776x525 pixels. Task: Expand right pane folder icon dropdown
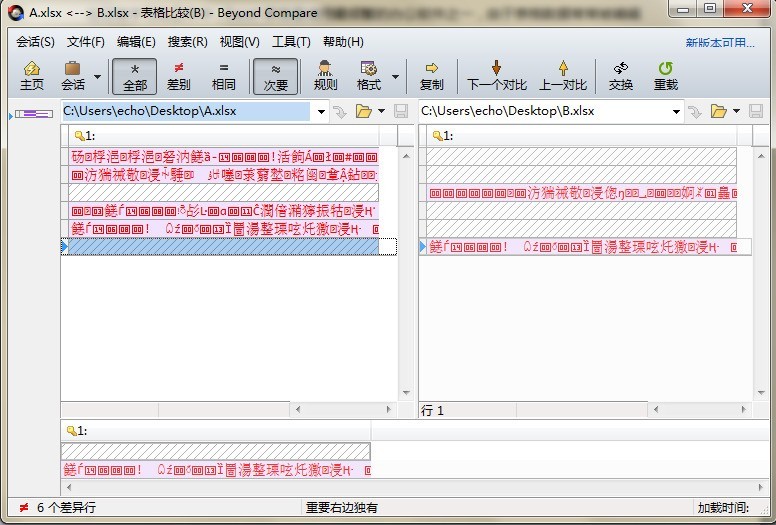click(x=736, y=111)
